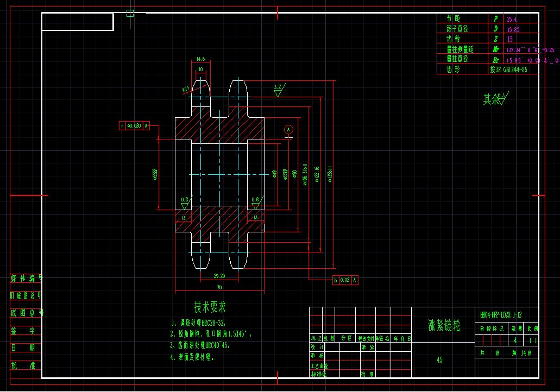Viewport: 560px width, 392px height.
Task: Select the ø0.020 tolerance frame
Action: tap(134, 125)
